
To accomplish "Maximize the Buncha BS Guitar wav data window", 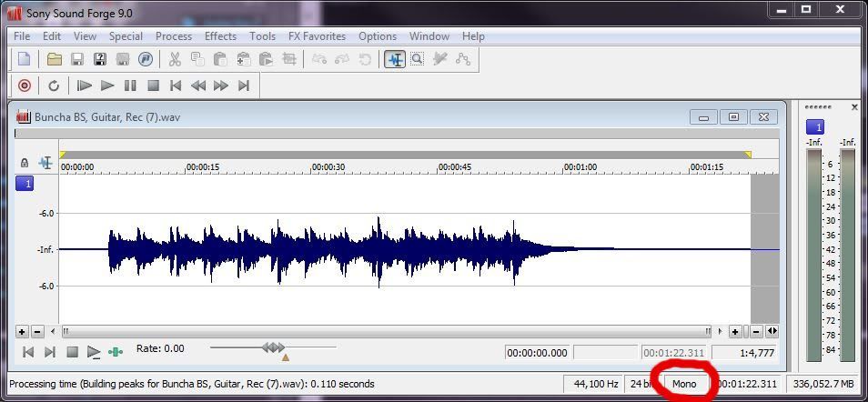I will (x=733, y=116).
